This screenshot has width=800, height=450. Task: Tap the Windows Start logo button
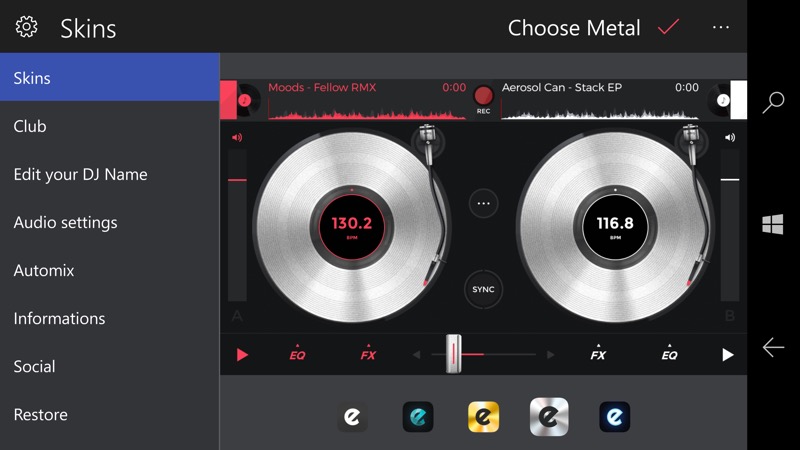point(772,224)
